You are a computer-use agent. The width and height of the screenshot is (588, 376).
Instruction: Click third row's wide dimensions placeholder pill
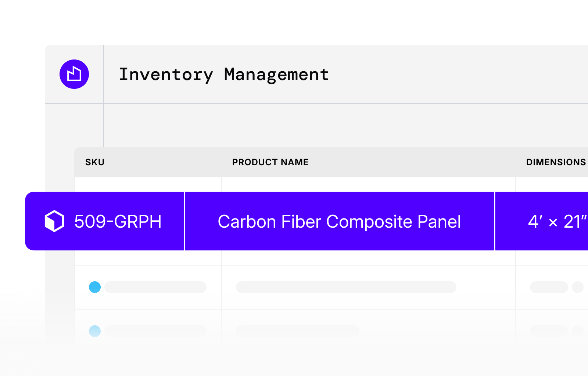pos(549,331)
